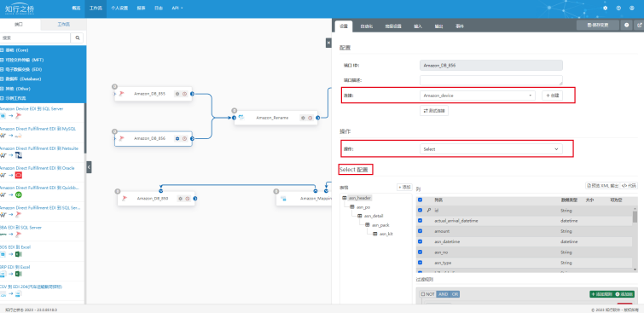Select the OR filter operator button
This screenshot has height=313, width=644.
tap(455, 294)
